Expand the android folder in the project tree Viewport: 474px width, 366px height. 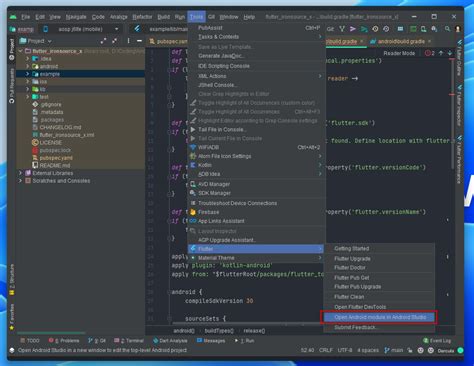[28, 66]
